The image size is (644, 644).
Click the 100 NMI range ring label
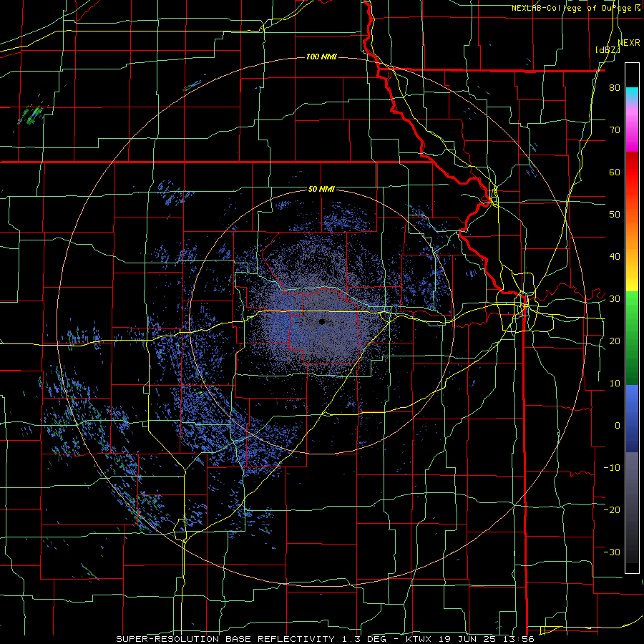click(321, 57)
